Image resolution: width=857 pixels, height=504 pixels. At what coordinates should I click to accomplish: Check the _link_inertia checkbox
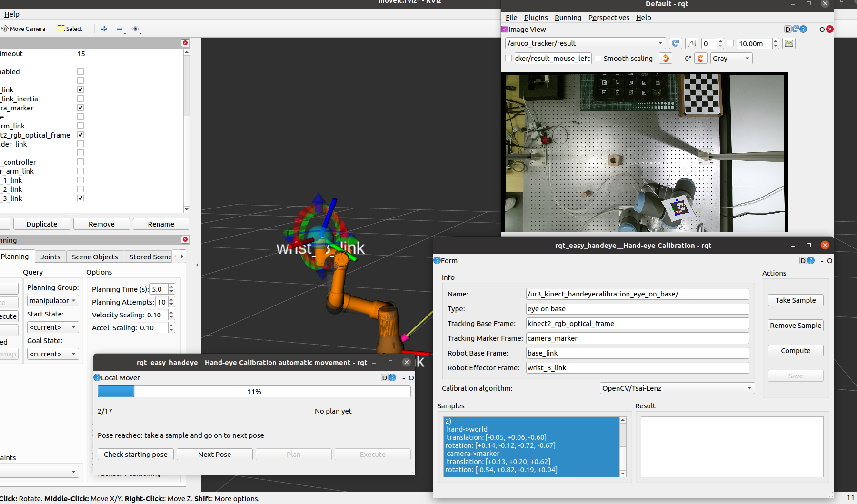(80, 99)
